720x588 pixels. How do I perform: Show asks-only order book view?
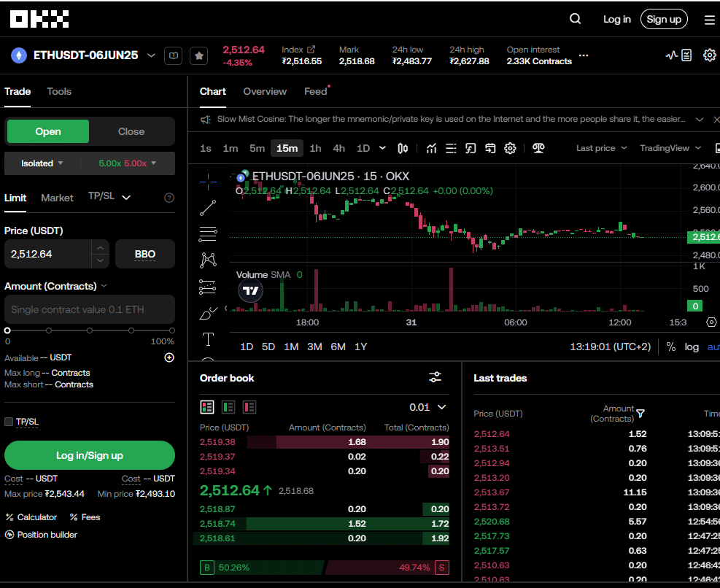(x=249, y=407)
